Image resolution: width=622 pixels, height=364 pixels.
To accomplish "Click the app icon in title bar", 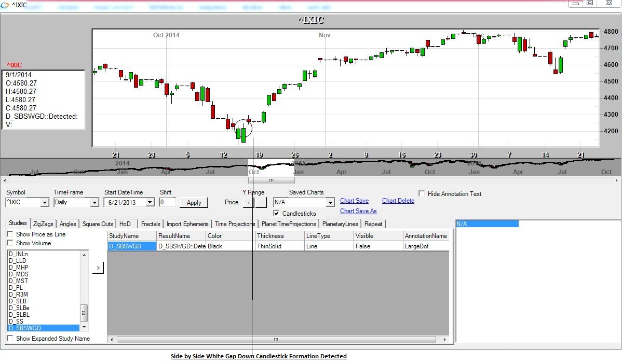I will [x=6, y=5].
